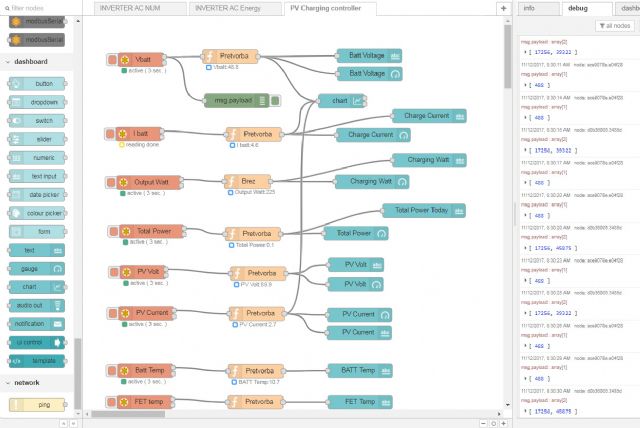Select the template node in the palette
640x428 pixels.
(37, 360)
